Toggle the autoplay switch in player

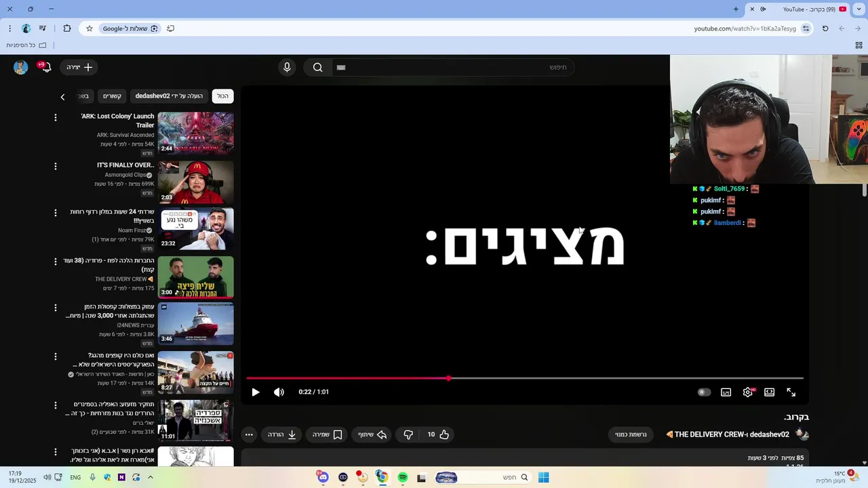click(704, 392)
